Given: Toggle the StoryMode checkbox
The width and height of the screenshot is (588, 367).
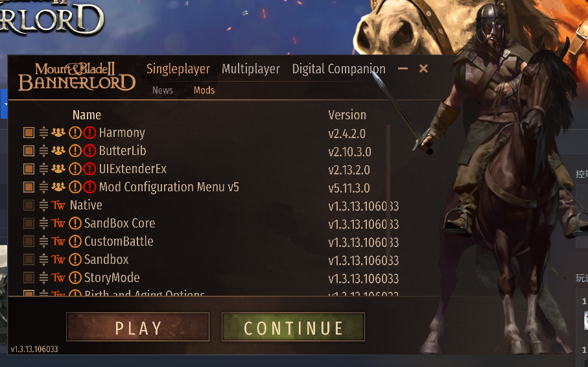Looking at the screenshot, I should [29, 278].
